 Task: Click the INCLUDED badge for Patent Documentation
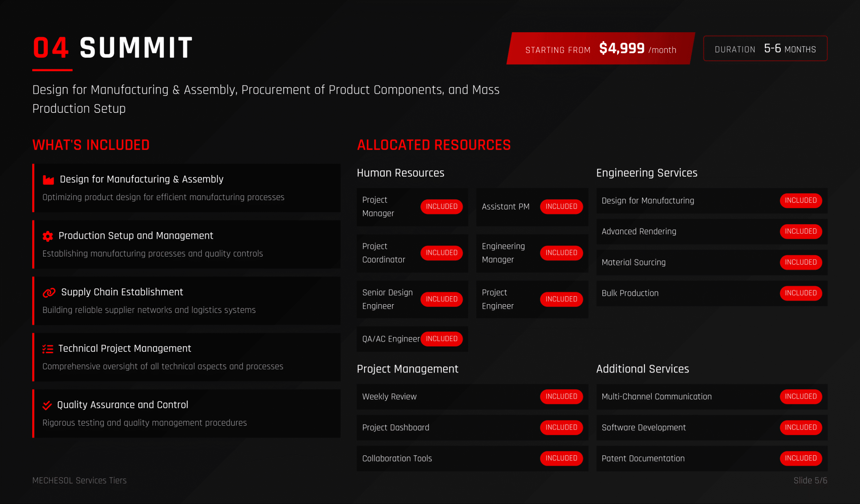click(800, 458)
